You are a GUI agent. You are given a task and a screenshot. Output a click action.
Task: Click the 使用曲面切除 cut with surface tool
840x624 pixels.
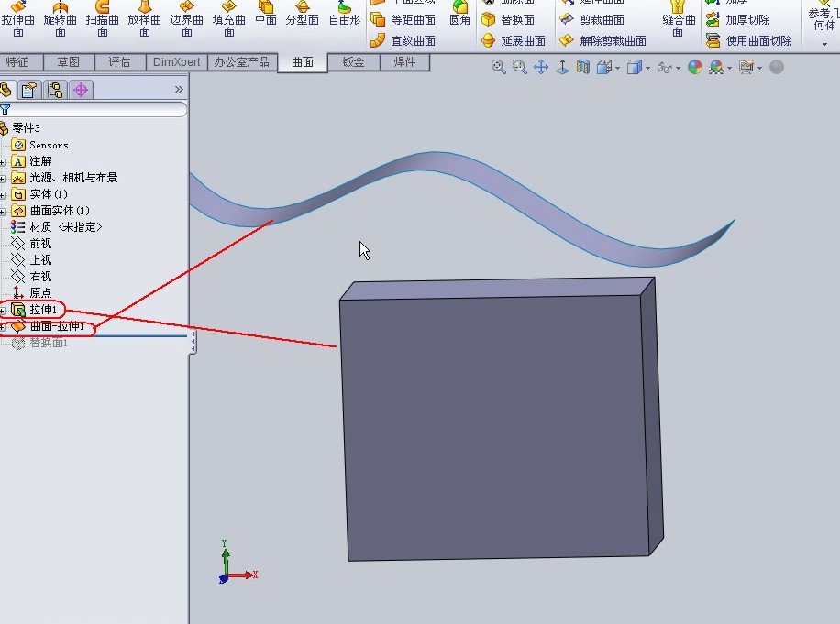748,40
